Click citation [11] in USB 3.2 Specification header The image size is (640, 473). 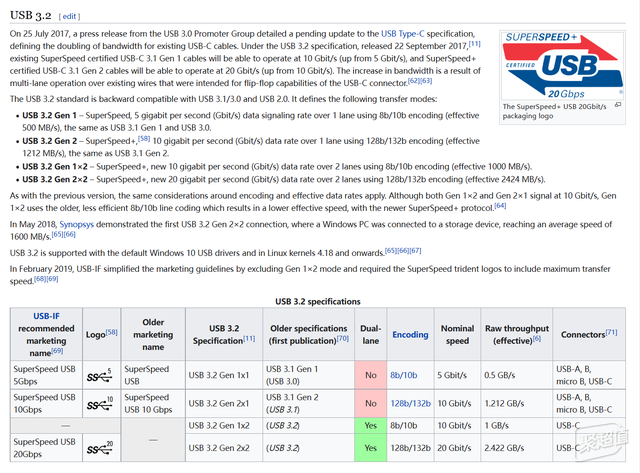tap(249, 338)
